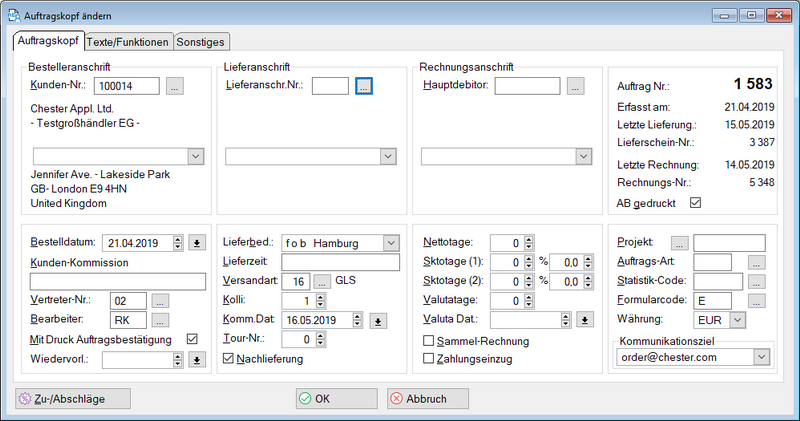
Task: Click the lookup button next to Kunden-Nr.
Action: (175, 87)
